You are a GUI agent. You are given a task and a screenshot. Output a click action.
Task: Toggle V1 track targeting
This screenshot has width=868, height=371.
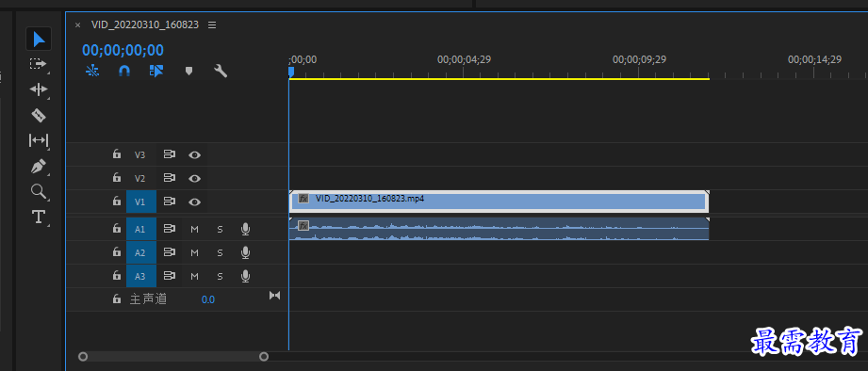tap(140, 202)
